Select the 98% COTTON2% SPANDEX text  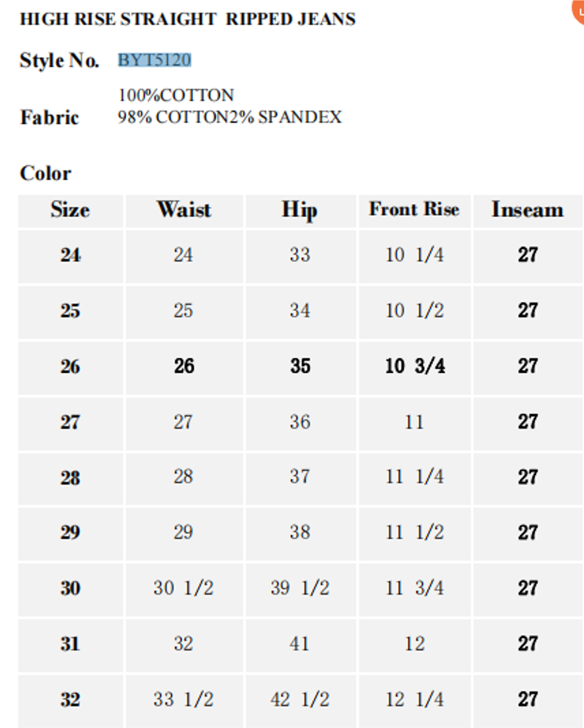click(x=229, y=117)
